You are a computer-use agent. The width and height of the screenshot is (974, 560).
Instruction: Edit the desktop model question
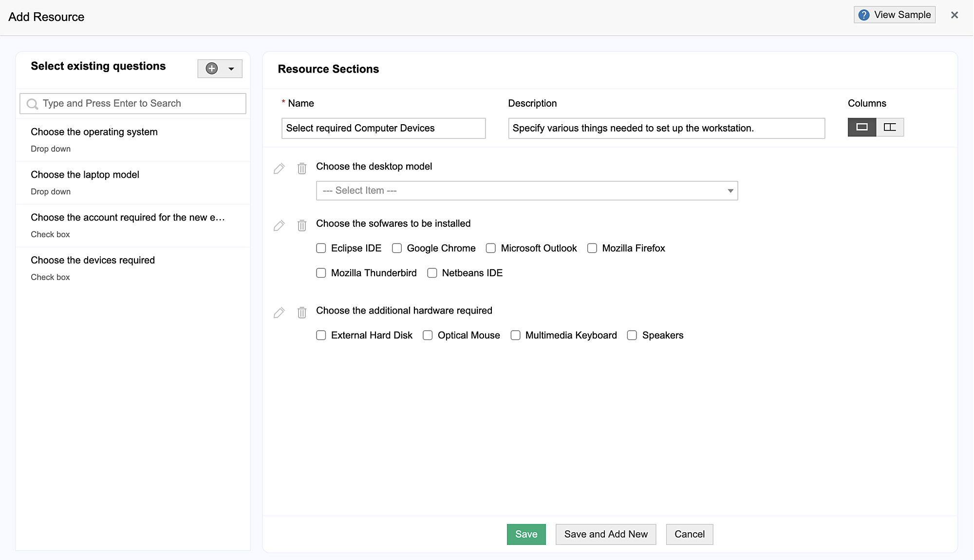(279, 168)
